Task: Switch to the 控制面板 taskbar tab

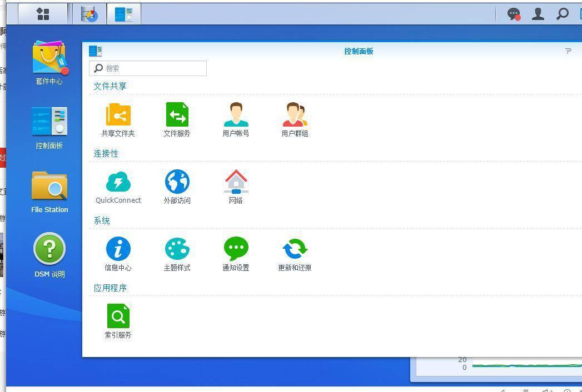Action: click(123, 14)
